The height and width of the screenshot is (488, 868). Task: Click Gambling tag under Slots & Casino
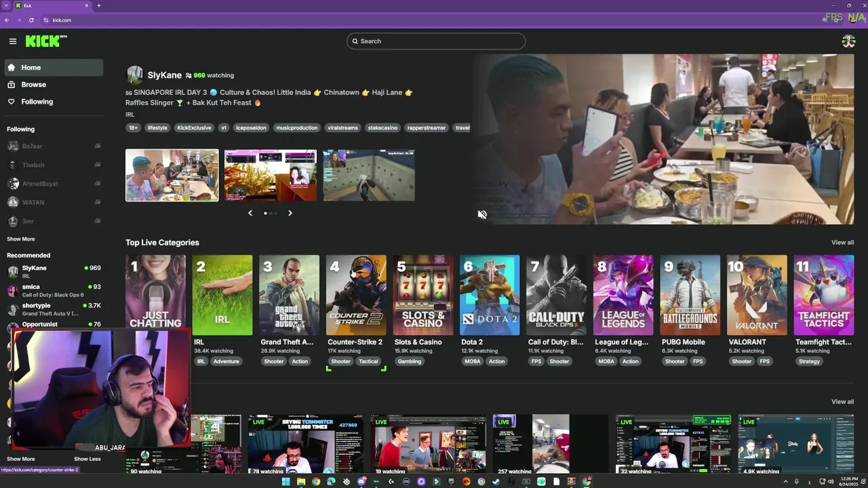click(x=410, y=361)
